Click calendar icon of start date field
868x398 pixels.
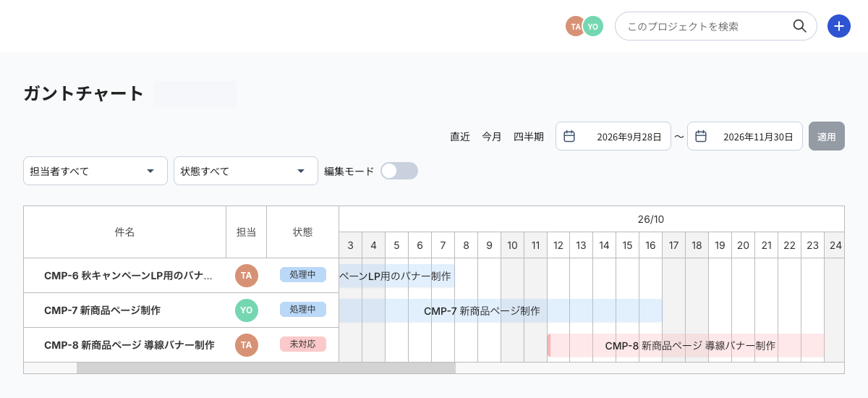pyautogui.click(x=569, y=136)
